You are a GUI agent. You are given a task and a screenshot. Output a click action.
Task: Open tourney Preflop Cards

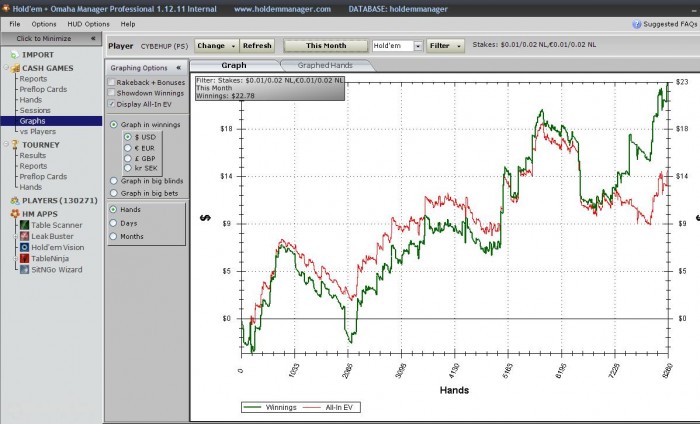pyautogui.click(x=43, y=176)
